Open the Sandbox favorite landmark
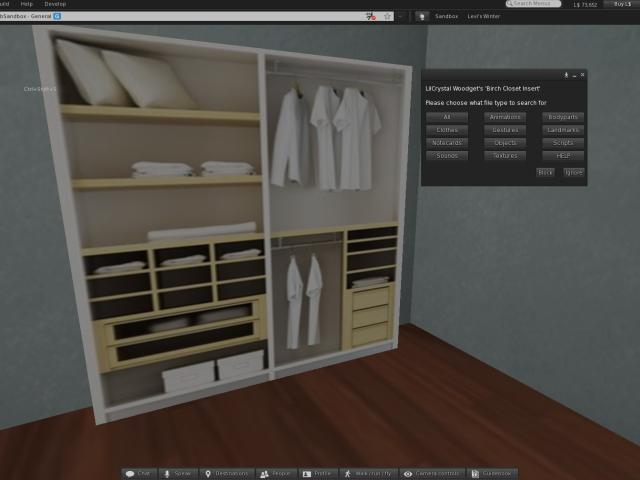Image resolution: width=640 pixels, height=480 pixels. [x=446, y=16]
